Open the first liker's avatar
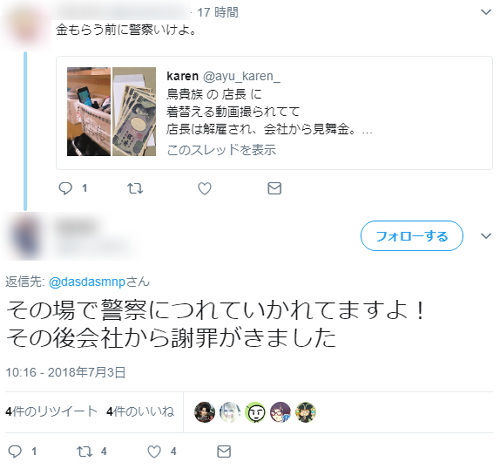The height and width of the screenshot is (469, 500). (204, 412)
